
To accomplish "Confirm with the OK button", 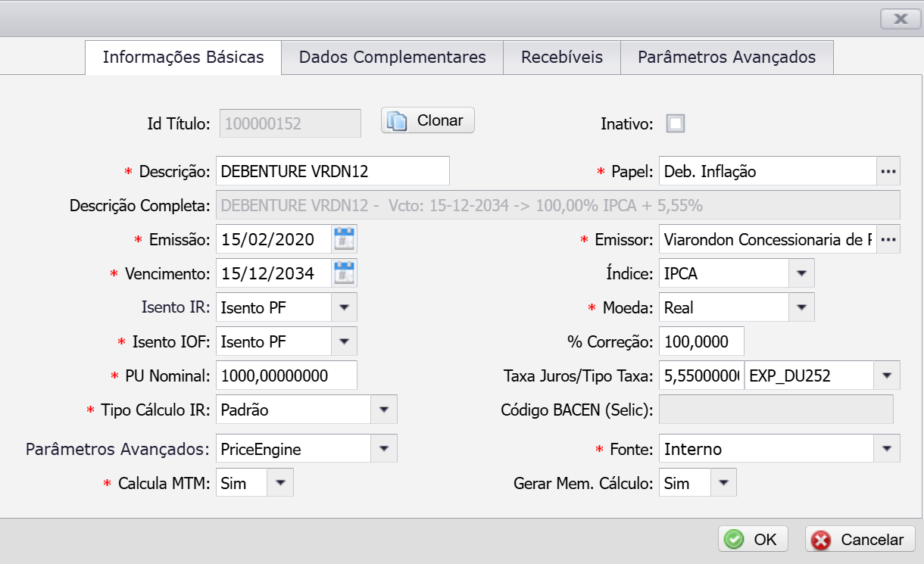I will click(x=753, y=540).
